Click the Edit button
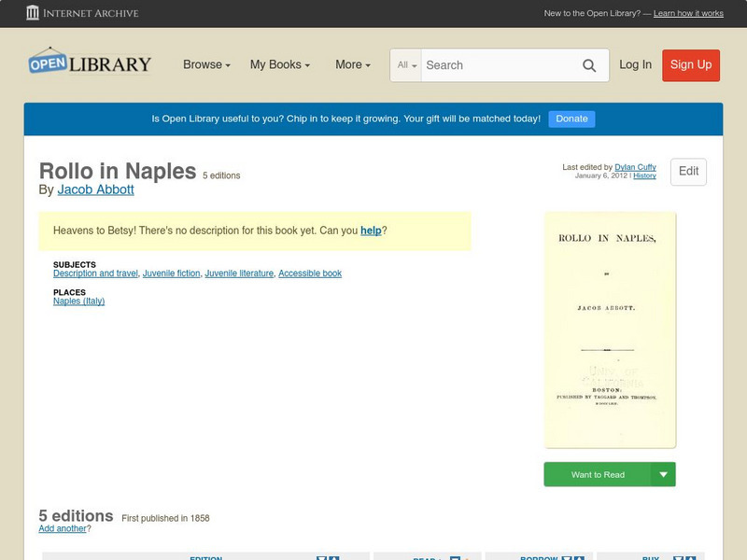 pyautogui.click(x=688, y=172)
